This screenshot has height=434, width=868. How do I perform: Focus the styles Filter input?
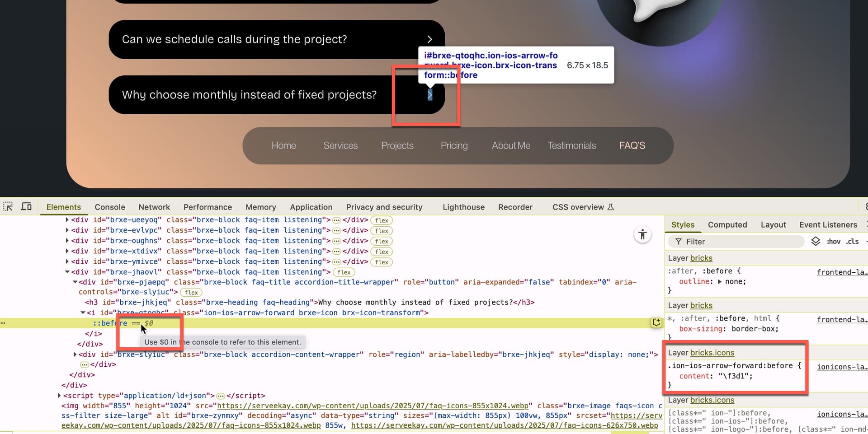coord(737,242)
